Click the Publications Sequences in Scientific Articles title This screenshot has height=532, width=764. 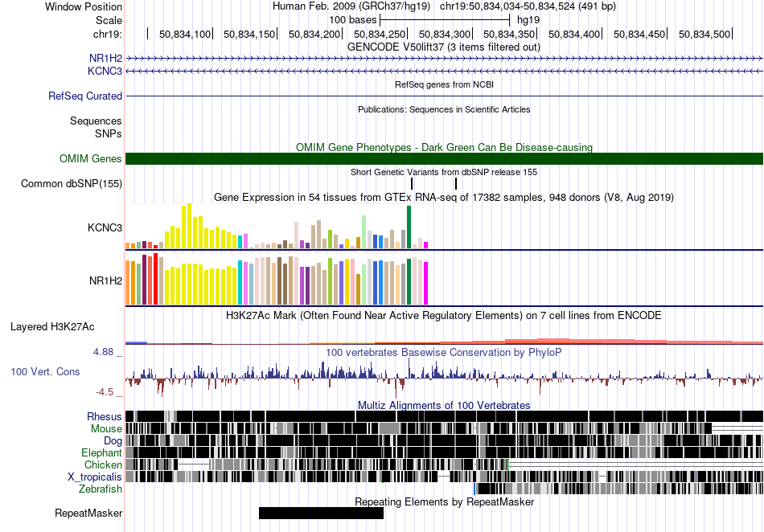click(x=444, y=109)
